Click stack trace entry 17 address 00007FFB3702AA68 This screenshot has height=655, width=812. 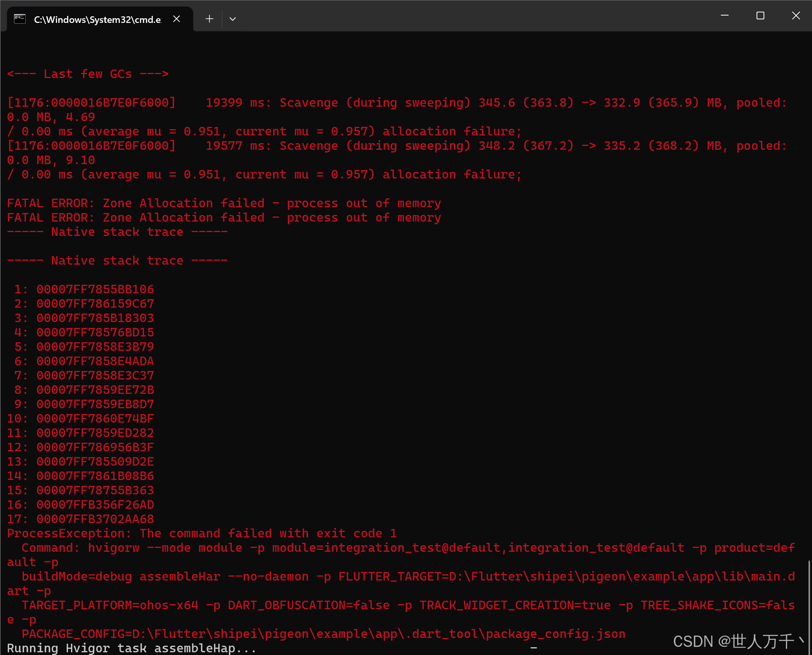95,519
